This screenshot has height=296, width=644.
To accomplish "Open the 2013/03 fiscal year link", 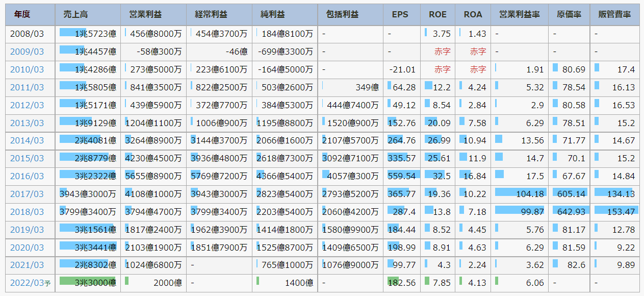I will tap(27, 123).
